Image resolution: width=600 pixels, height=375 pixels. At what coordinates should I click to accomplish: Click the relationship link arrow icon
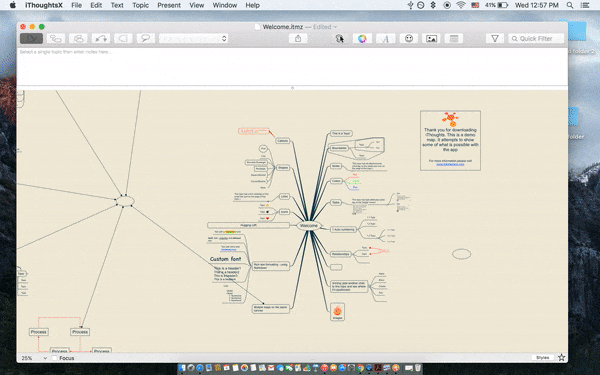(101, 39)
